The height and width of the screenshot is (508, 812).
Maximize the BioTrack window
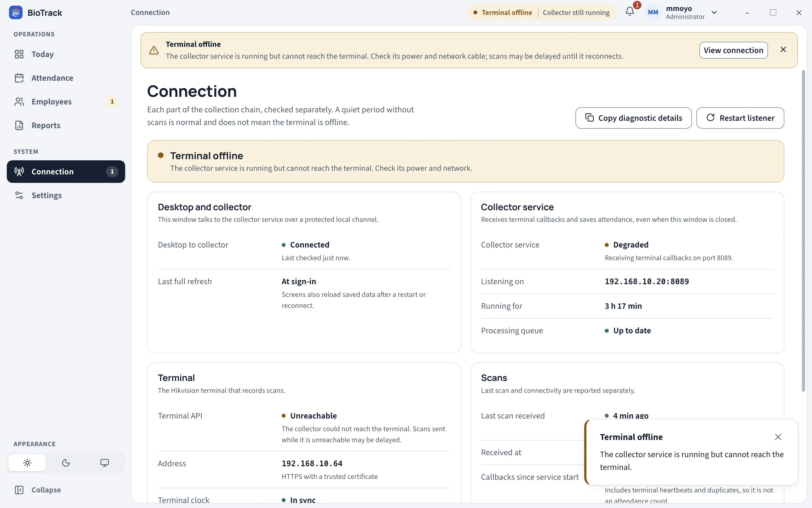(x=773, y=12)
